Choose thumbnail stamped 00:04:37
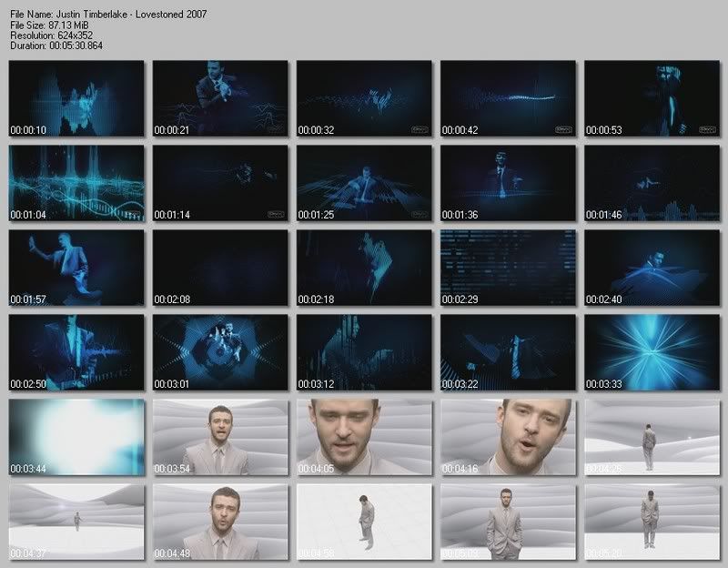 tap(76, 522)
